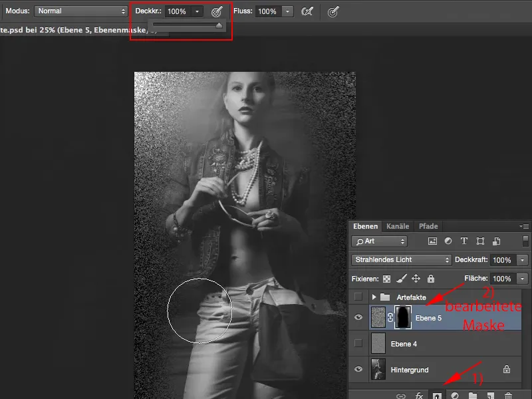Image resolution: width=532 pixels, height=399 pixels.
Task: Filter layers by type (T) icon
Action: coord(464,241)
